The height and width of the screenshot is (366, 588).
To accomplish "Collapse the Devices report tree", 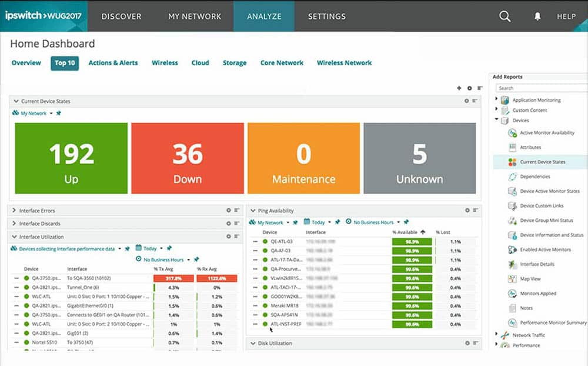I will [x=496, y=119].
